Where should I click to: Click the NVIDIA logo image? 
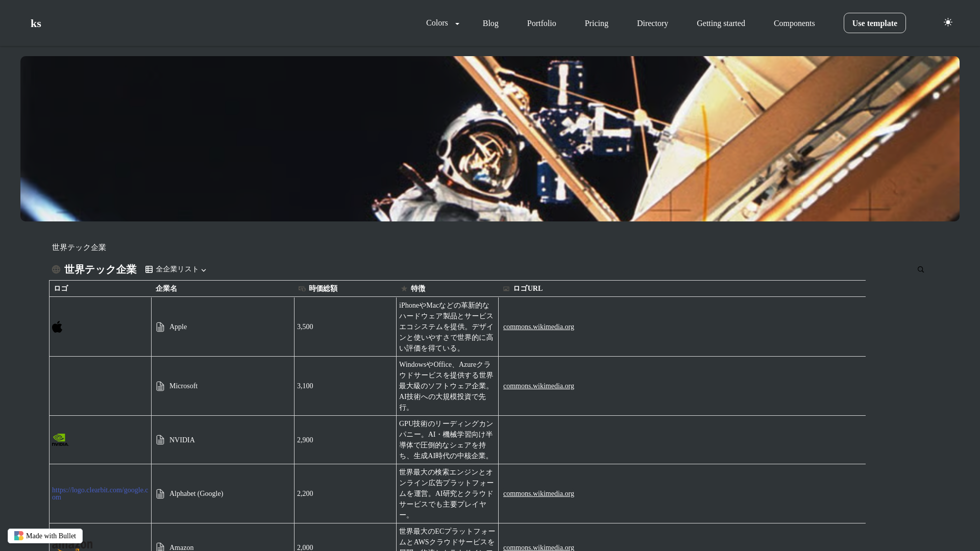coord(60,440)
